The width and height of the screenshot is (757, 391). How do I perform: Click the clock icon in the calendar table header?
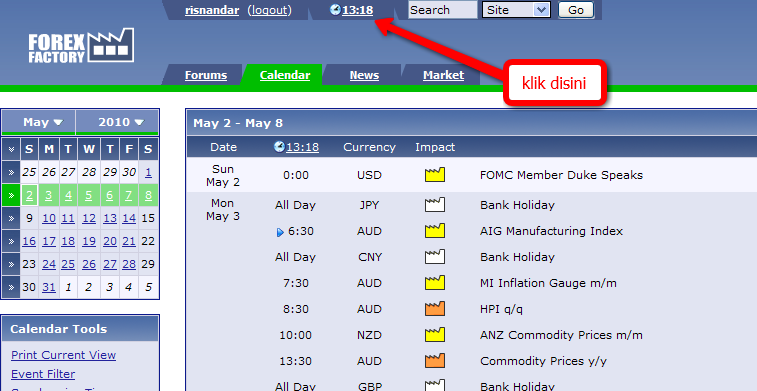tap(279, 147)
